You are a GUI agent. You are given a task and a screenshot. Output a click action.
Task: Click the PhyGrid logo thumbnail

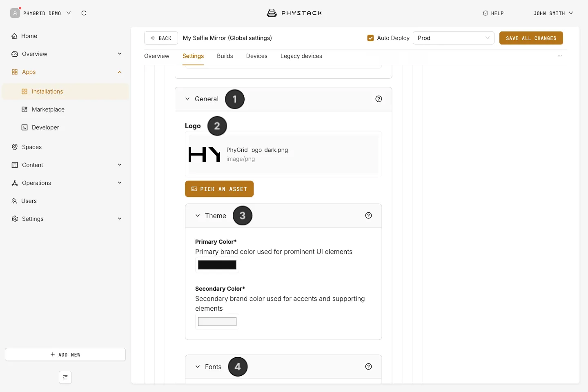[x=205, y=154]
